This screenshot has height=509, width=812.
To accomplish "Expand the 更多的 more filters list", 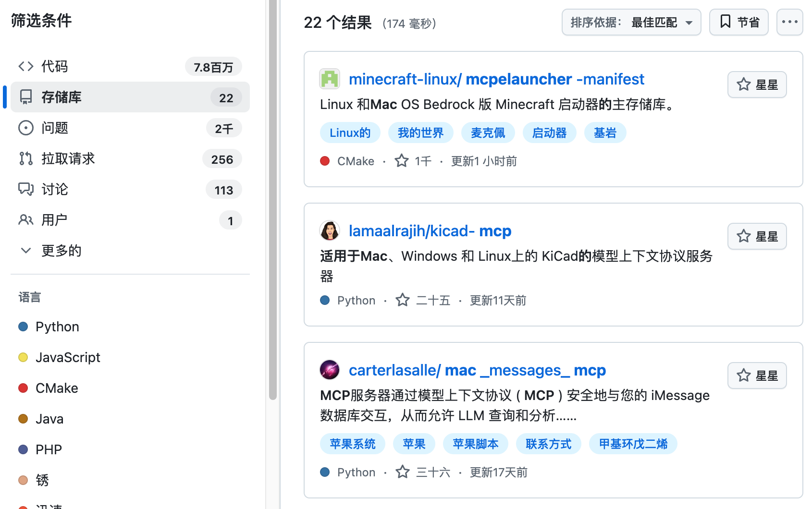I will [x=130, y=251].
